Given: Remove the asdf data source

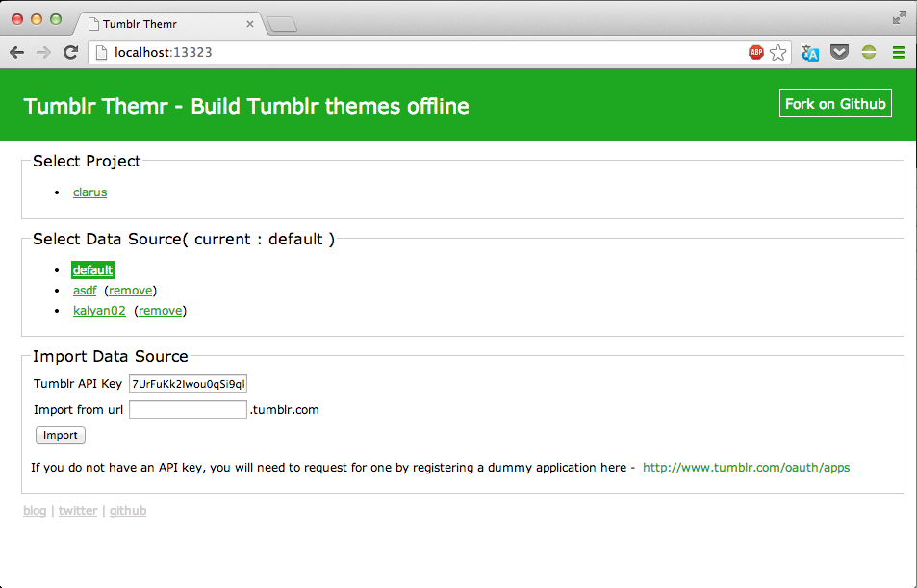Looking at the screenshot, I should (131, 291).
